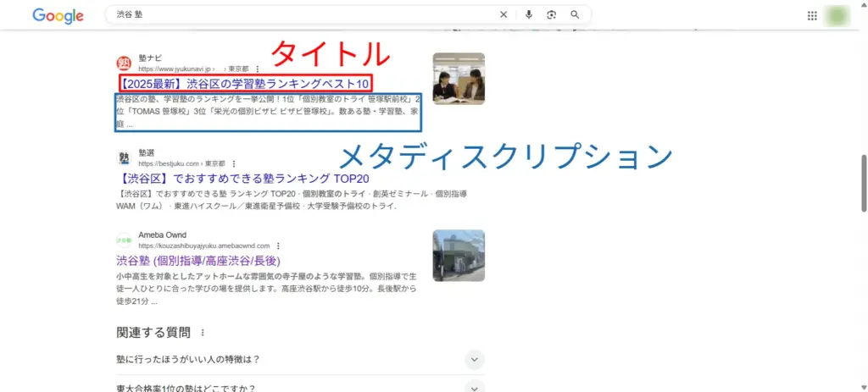Viewport: 868px width, 392px height.
Task: Open Google Lens image search
Action: [551, 15]
